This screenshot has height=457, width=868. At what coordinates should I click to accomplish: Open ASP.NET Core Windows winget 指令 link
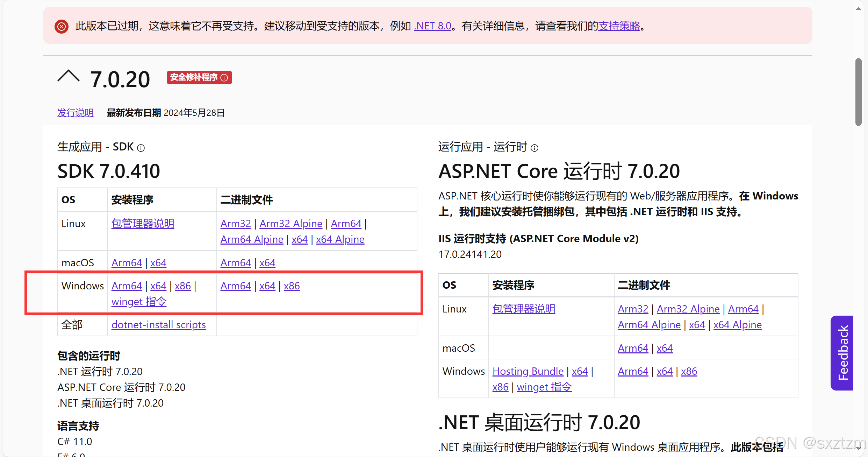[x=544, y=387]
